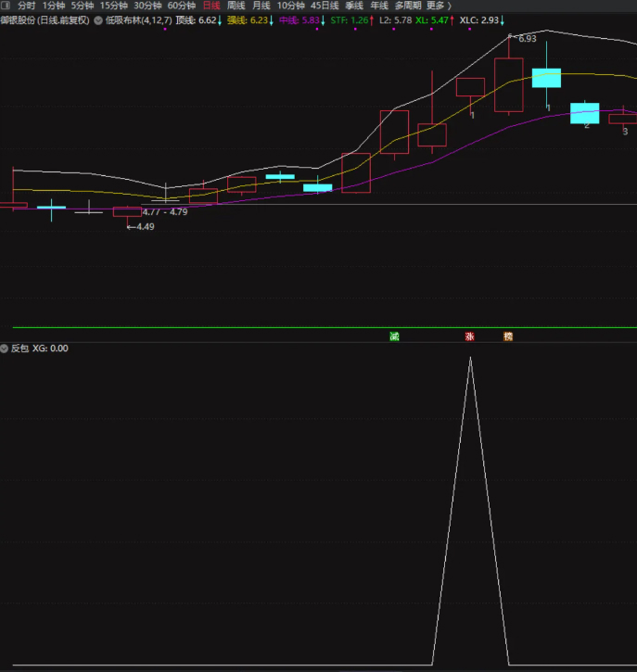637x672 pixels.
Task: Click the 反包 indicator name label
Action: coord(19,349)
